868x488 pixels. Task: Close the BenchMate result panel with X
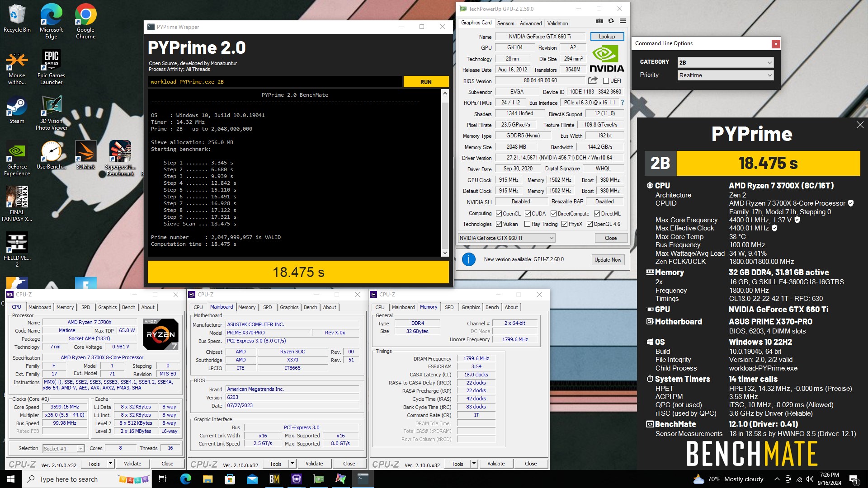[860, 125]
